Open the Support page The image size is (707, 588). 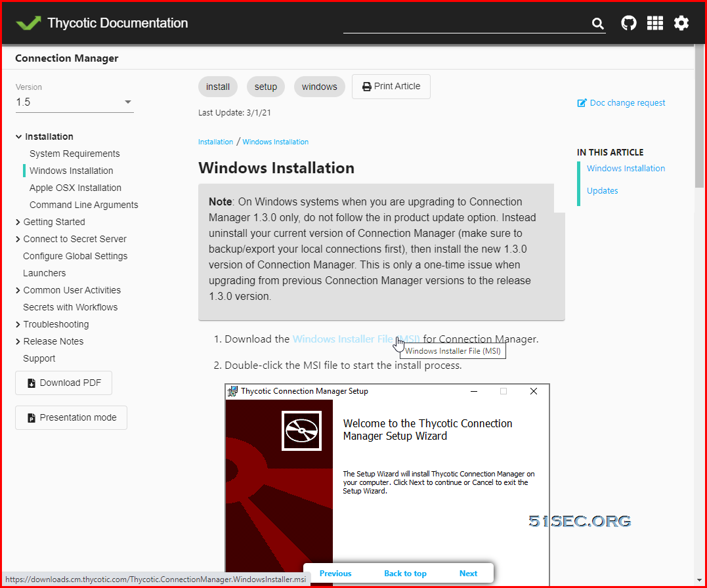pos(39,359)
